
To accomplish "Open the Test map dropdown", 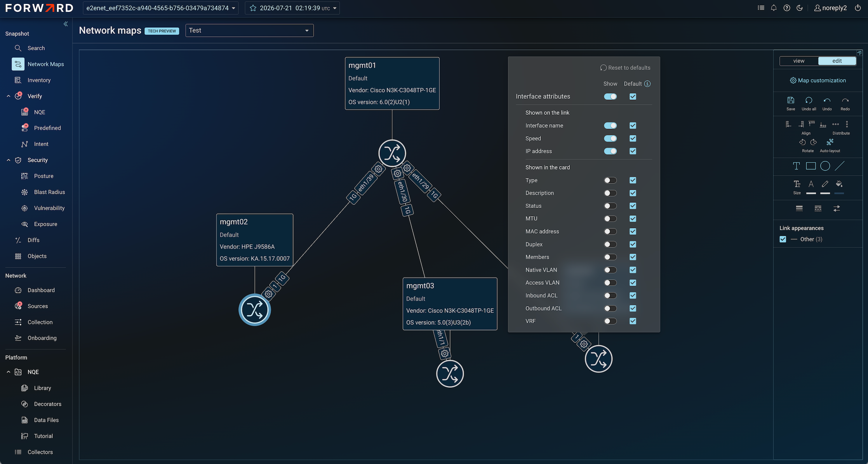I will coord(249,30).
